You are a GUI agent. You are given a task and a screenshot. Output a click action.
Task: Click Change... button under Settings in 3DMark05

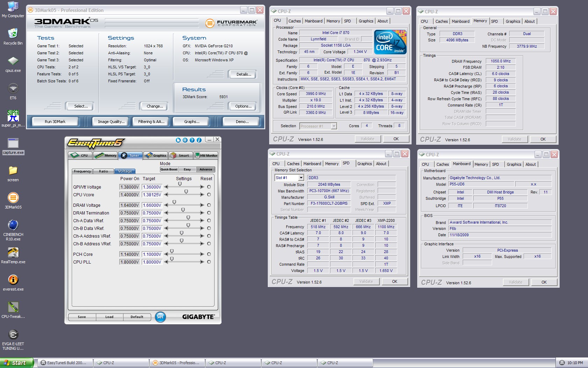[x=155, y=106]
